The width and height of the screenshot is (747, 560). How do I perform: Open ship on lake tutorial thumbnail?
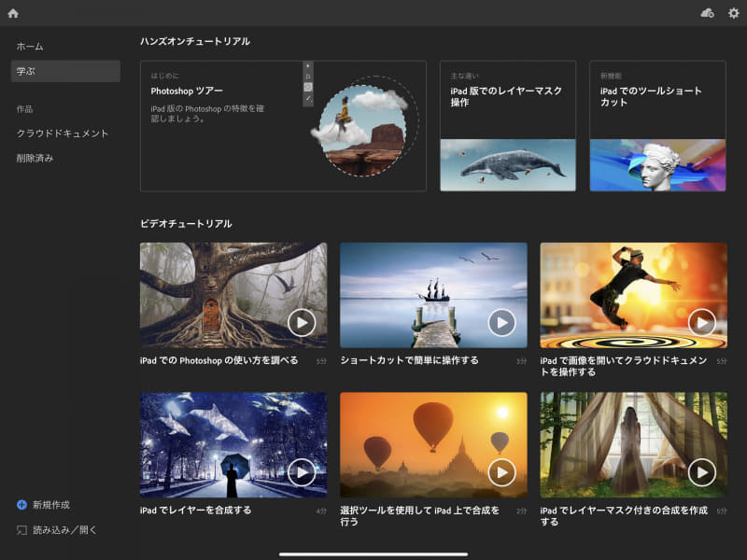coord(433,295)
